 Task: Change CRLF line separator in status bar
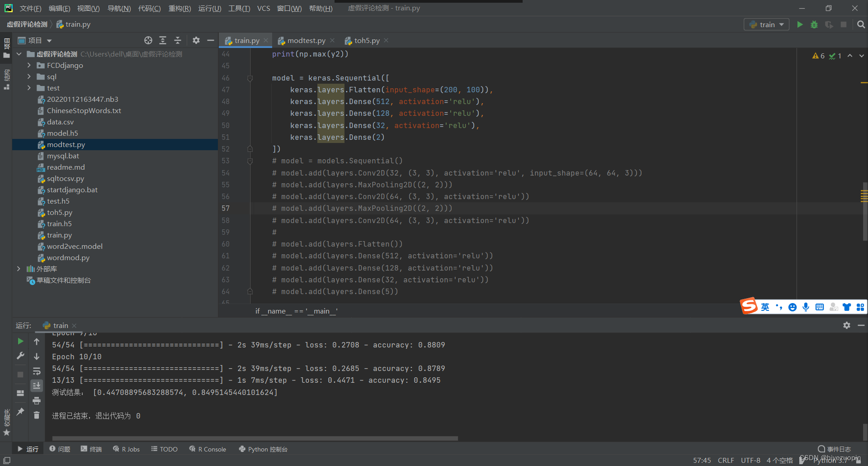[726, 460]
